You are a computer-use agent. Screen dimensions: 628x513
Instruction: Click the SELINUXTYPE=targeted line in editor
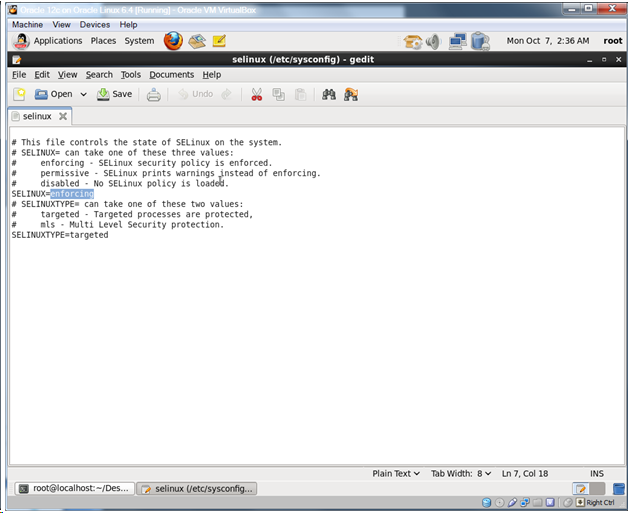coord(60,235)
